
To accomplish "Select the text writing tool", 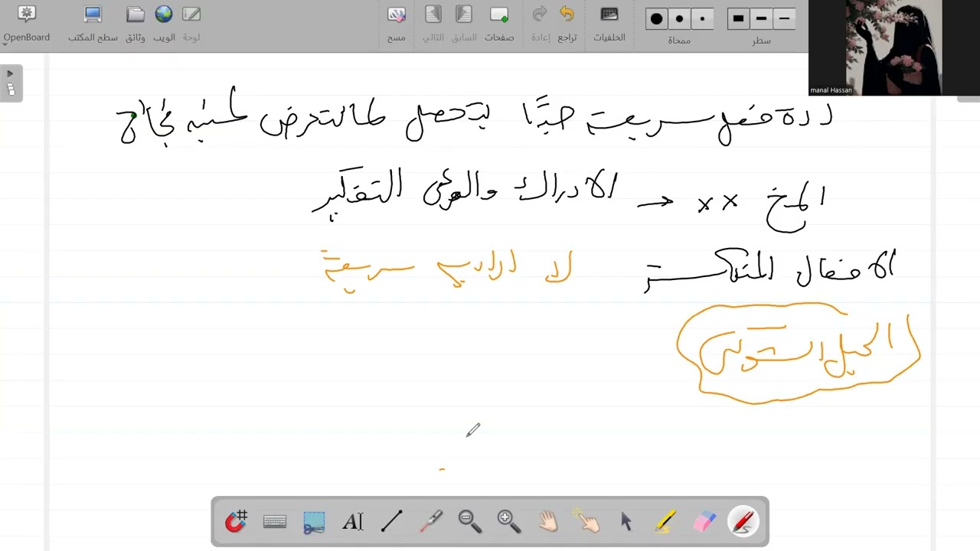I will point(352,522).
